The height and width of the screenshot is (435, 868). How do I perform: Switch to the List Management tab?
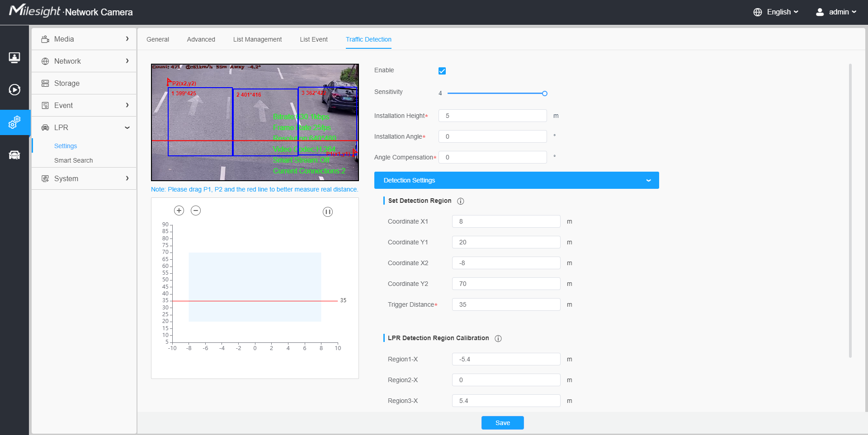[257, 39]
